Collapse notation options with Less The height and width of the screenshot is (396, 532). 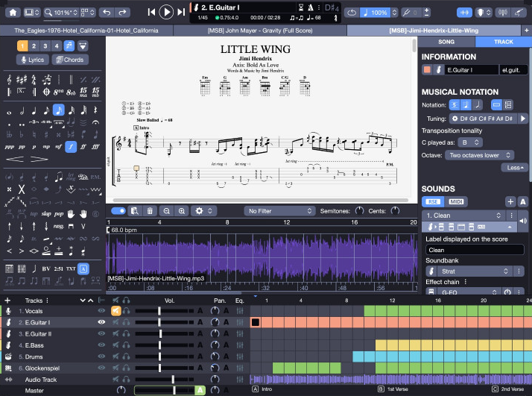click(515, 168)
